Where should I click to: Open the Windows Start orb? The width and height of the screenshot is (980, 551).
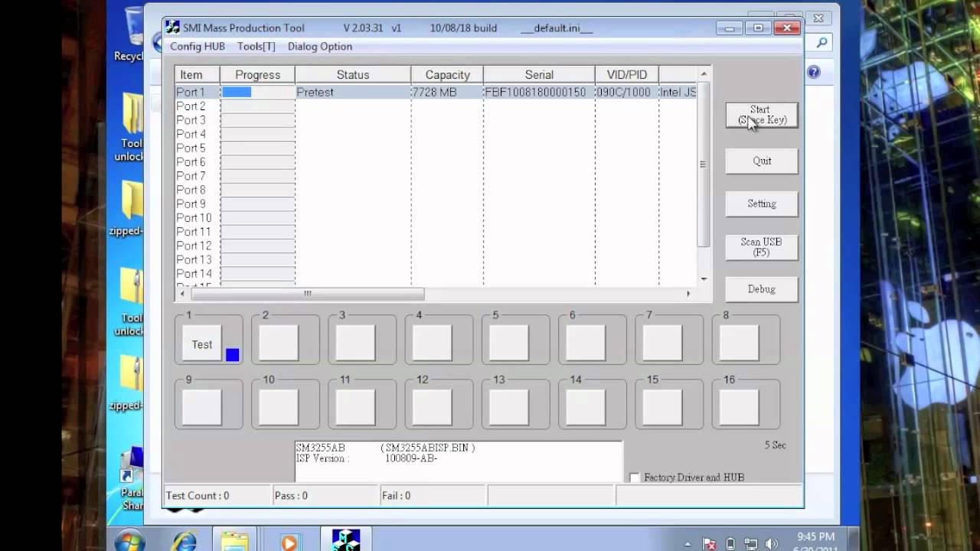(x=129, y=542)
